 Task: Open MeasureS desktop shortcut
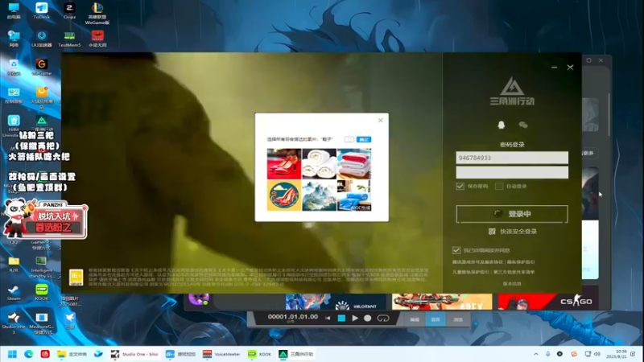pos(42,323)
